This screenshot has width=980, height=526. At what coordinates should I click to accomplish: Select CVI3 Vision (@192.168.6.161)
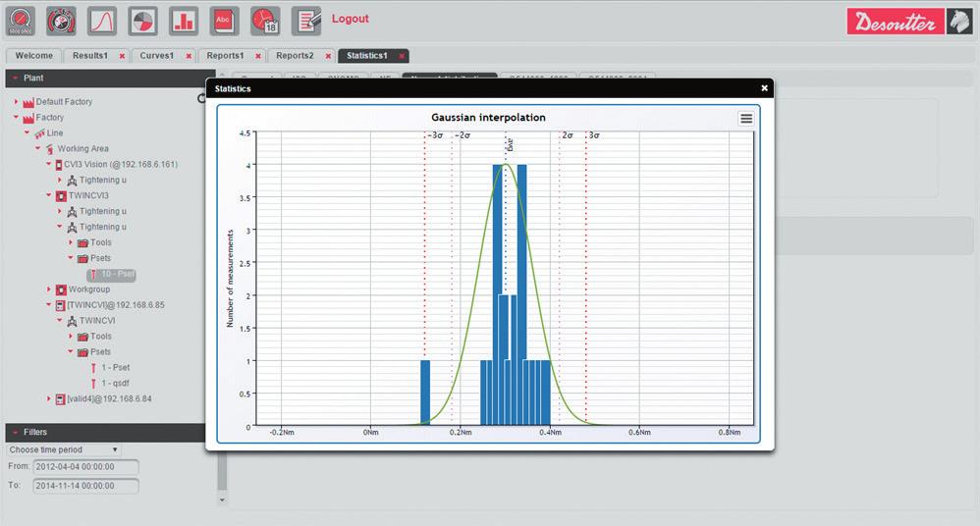tap(121, 164)
